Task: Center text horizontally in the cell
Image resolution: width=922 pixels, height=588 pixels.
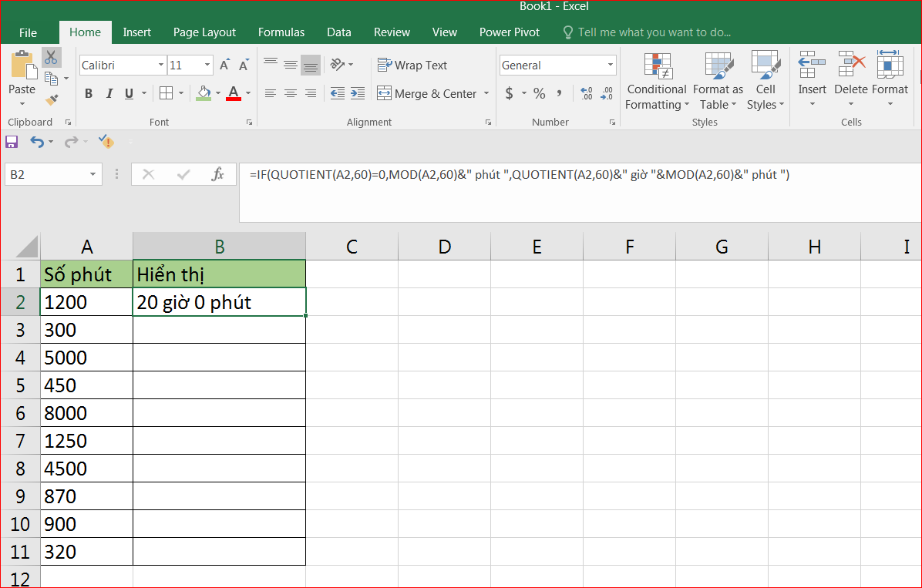Action: pyautogui.click(x=291, y=93)
